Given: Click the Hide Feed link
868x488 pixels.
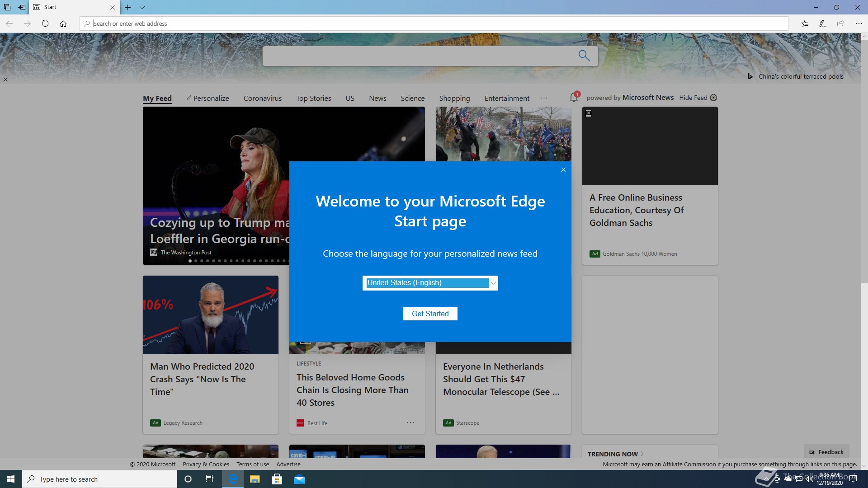Looking at the screenshot, I should click(x=693, y=98).
